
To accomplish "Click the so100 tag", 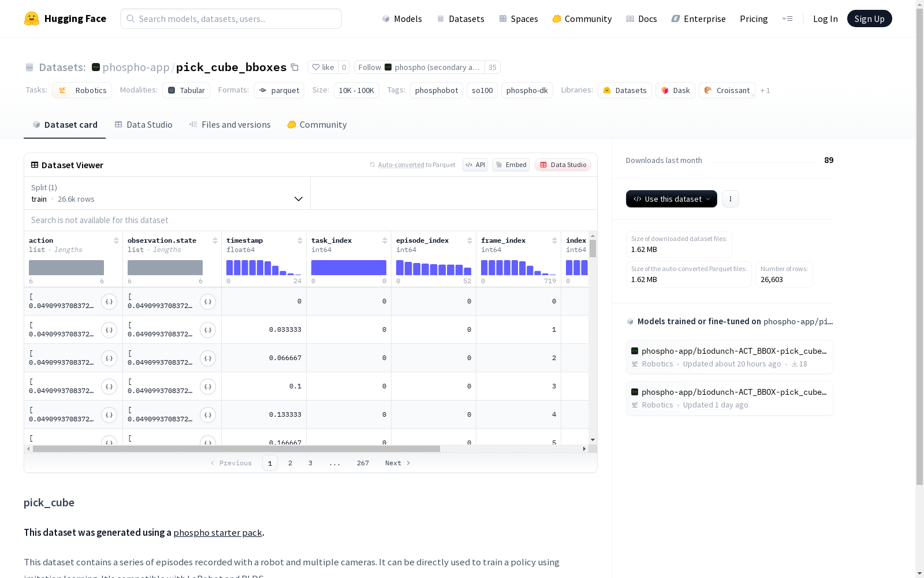I will click(x=482, y=90).
